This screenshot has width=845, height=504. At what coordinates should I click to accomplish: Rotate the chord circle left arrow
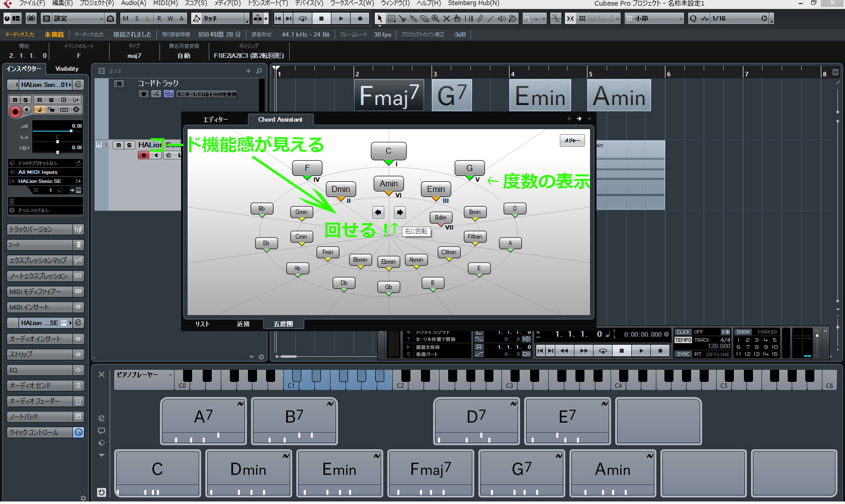378,212
